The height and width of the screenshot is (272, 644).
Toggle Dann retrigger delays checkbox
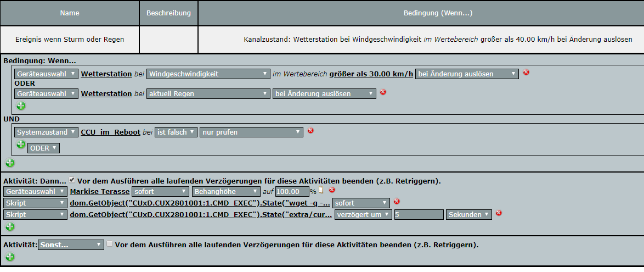pyautogui.click(x=72, y=180)
